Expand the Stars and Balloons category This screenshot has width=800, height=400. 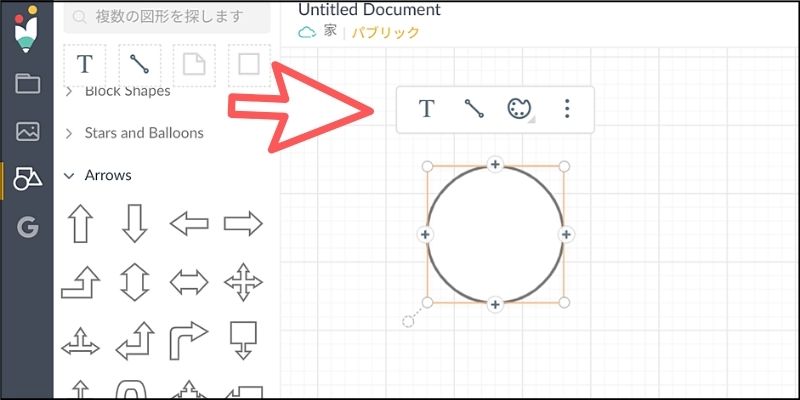69,134
